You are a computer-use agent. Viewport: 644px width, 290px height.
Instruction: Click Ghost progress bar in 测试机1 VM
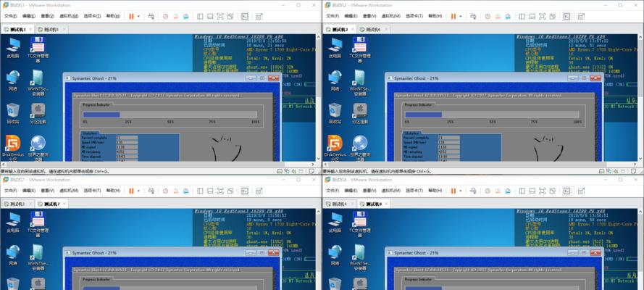170,115
